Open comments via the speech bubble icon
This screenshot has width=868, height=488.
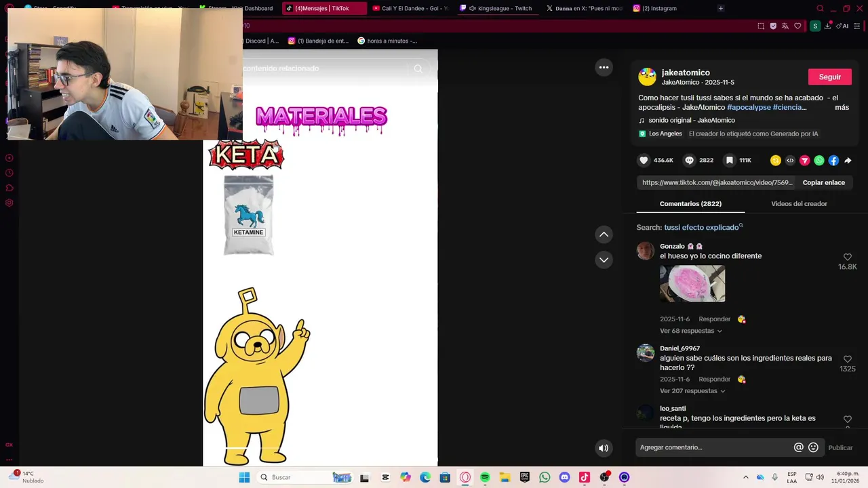tap(689, 161)
